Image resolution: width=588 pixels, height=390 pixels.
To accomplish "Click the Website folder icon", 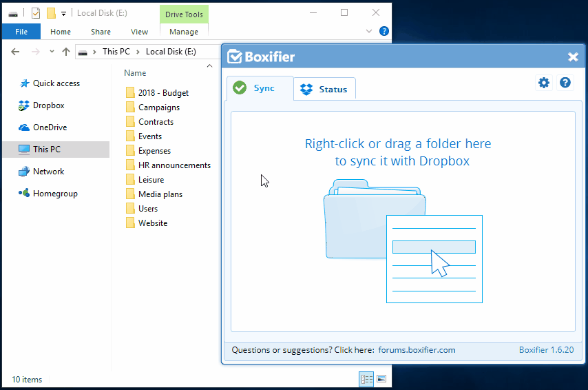I will coord(130,223).
